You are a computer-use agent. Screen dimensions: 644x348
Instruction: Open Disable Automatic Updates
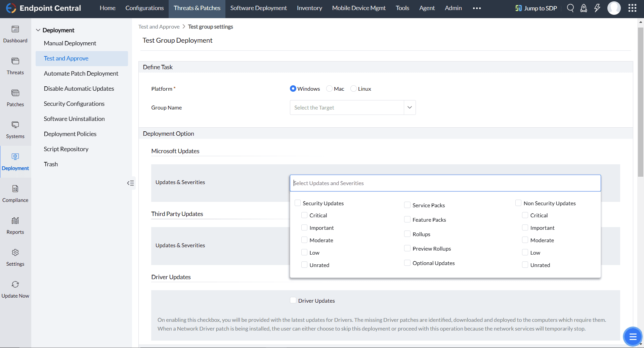pos(79,89)
